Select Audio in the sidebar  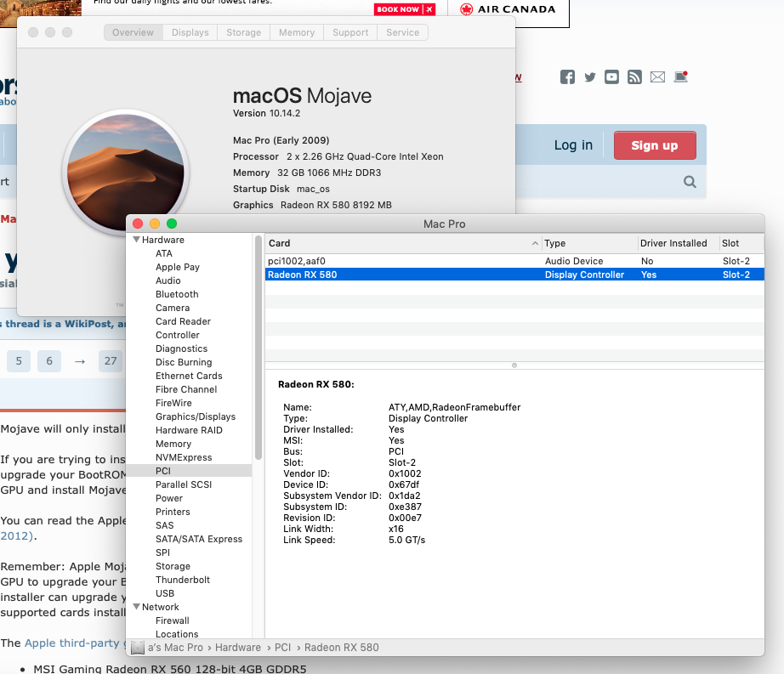(x=168, y=280)
